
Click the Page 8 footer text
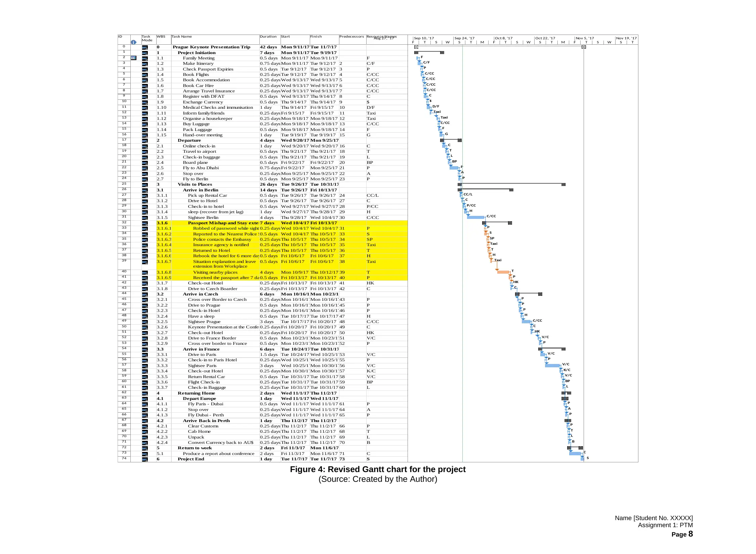(x=682, y=534)
